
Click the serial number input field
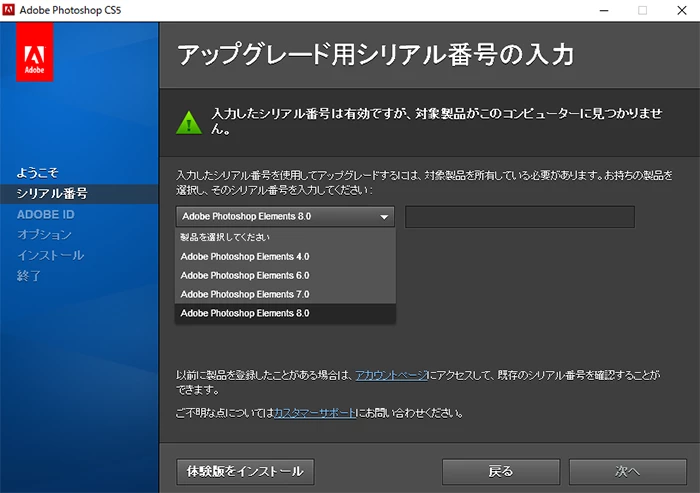point(520,217)
